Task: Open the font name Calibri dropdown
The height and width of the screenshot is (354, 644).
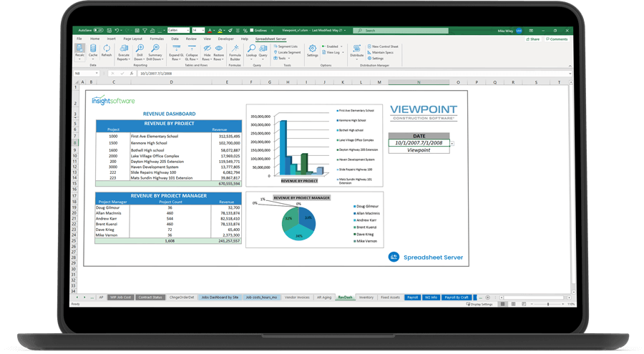Action: click(x=188, y=30)
